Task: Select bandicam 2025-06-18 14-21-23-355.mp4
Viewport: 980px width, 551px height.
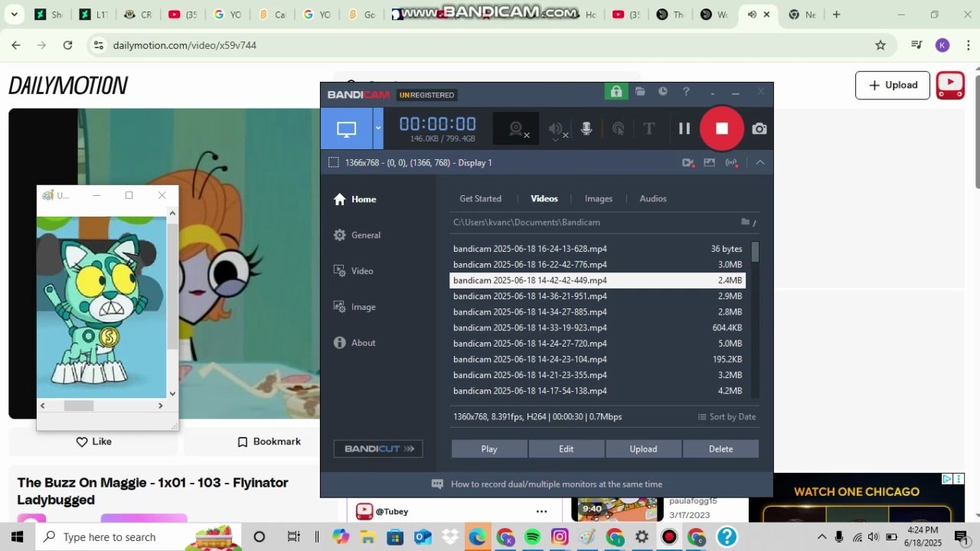Action: click(597, 375)
